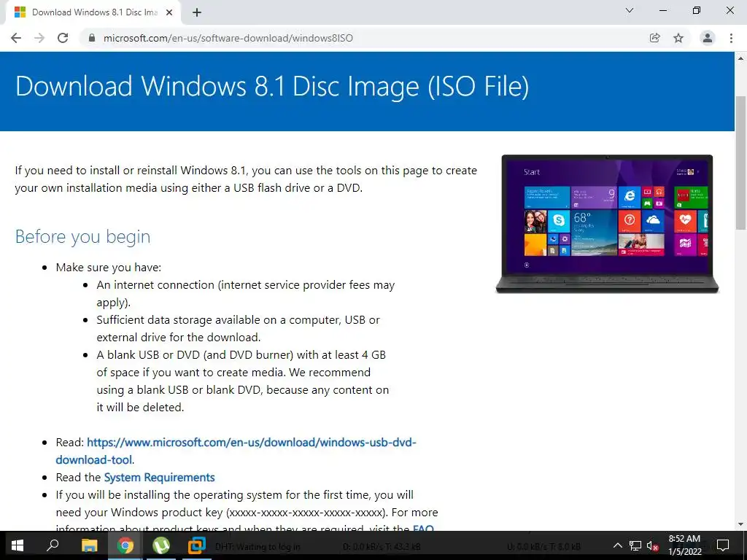The width and height of the screenshot is (747, 560).
Task: Click the 'Before you begin' heading
Action: tap(83, 237)
